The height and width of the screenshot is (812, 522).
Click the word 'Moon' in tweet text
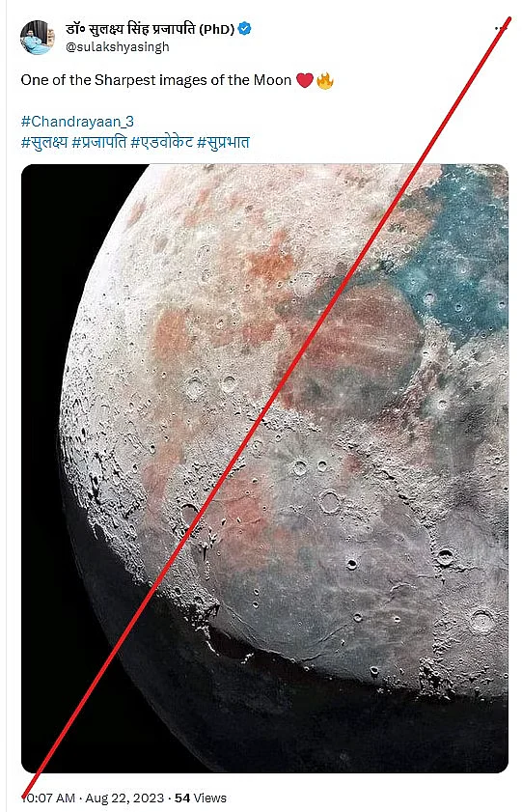272,80
